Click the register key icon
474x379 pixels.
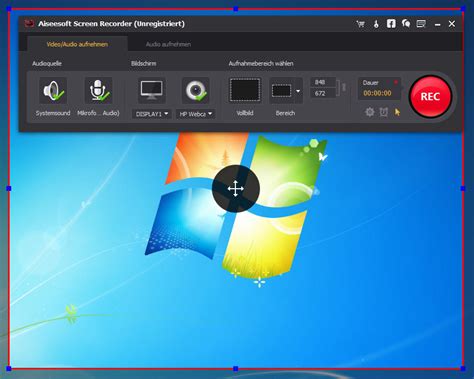point(376,24)
